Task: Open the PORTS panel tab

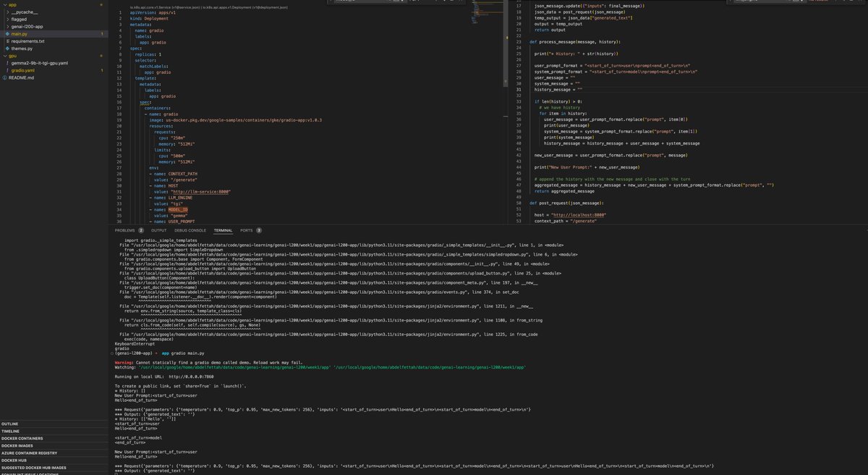Action: pyautogui.click(x=247, y=230)
